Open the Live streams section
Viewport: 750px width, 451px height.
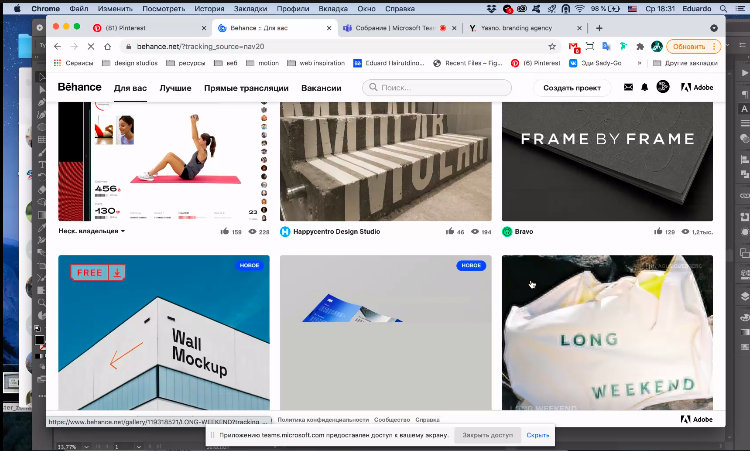pyautogui.click(x=246, y=88)
